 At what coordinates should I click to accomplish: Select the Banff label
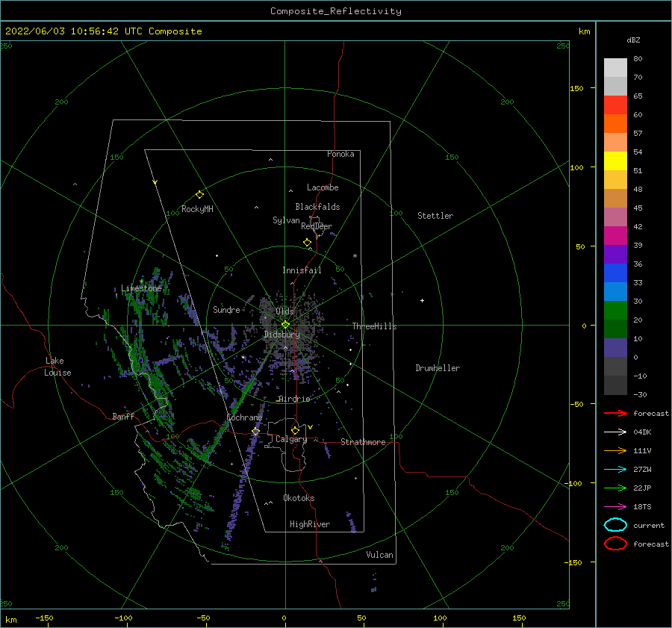point(123,416)
